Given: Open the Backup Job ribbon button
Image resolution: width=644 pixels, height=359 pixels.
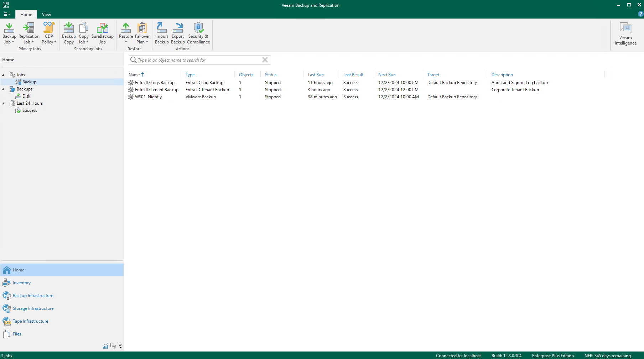Looking at the screenshot, I should pos(9,33).
